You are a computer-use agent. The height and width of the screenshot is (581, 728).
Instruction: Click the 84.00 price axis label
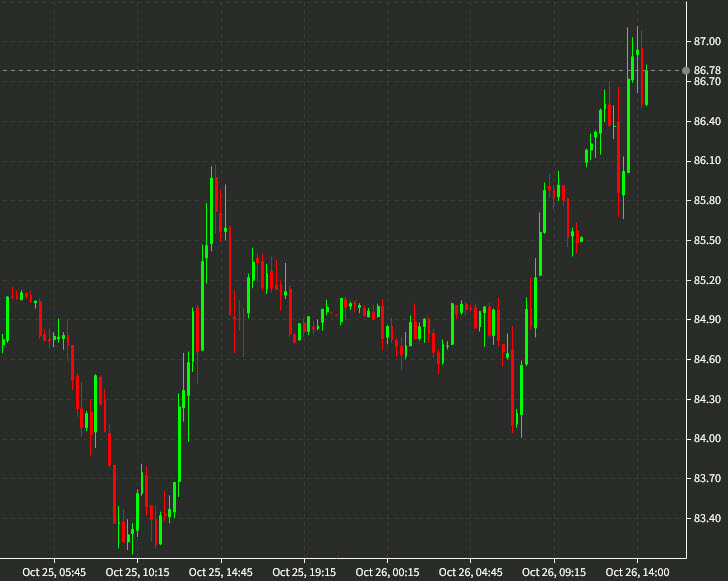point(707,439)
